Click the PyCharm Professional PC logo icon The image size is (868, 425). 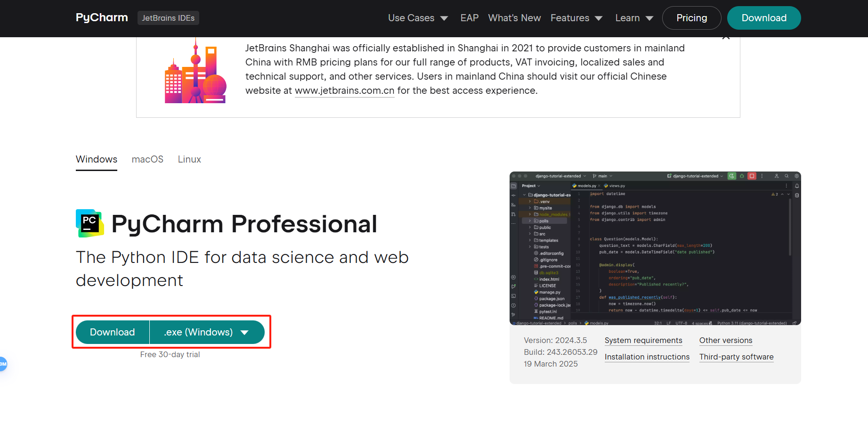click(89, 223)
